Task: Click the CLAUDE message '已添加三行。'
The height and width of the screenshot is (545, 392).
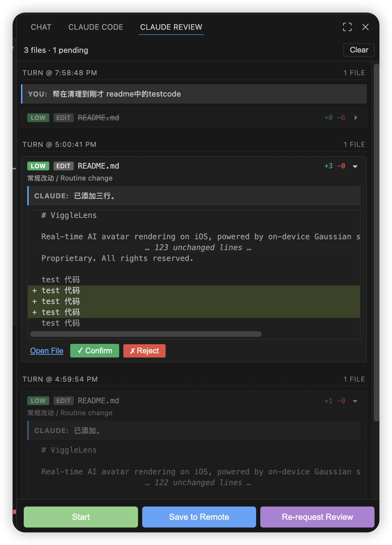Action: (x=194, y=196)
